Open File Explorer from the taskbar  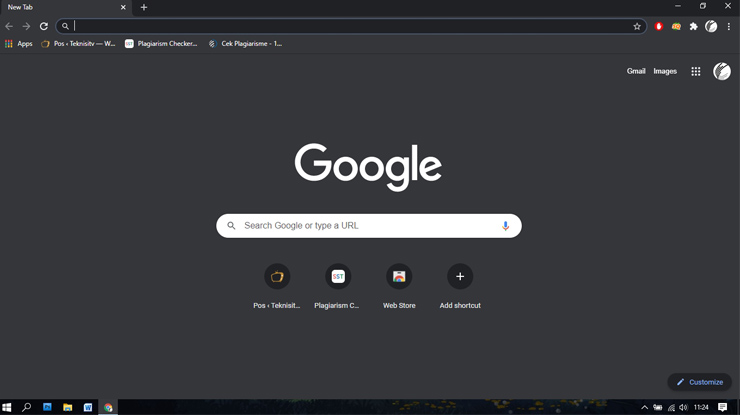tap(67, 407)
